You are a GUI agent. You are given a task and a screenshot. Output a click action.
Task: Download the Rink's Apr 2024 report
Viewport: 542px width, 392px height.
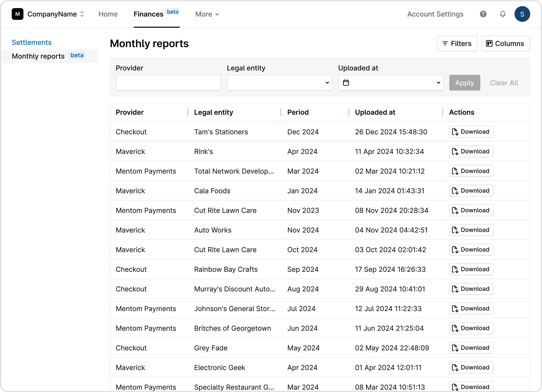471,151
